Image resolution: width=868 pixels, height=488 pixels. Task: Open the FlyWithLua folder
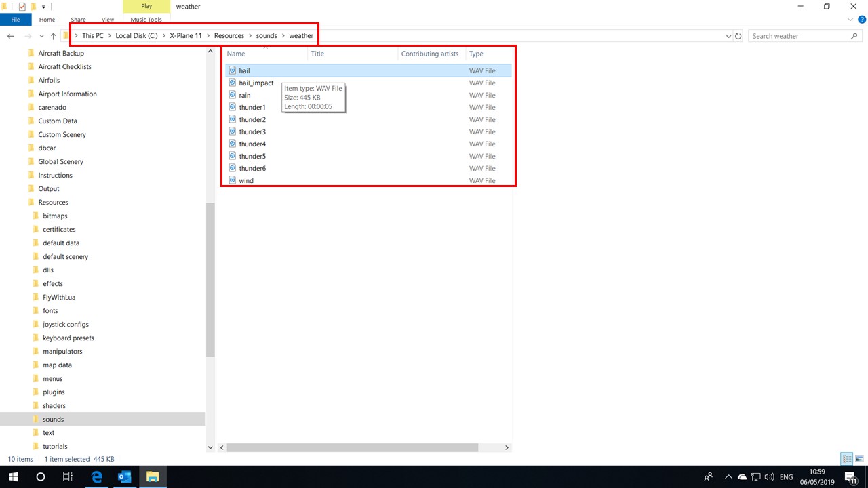[59, 297]
